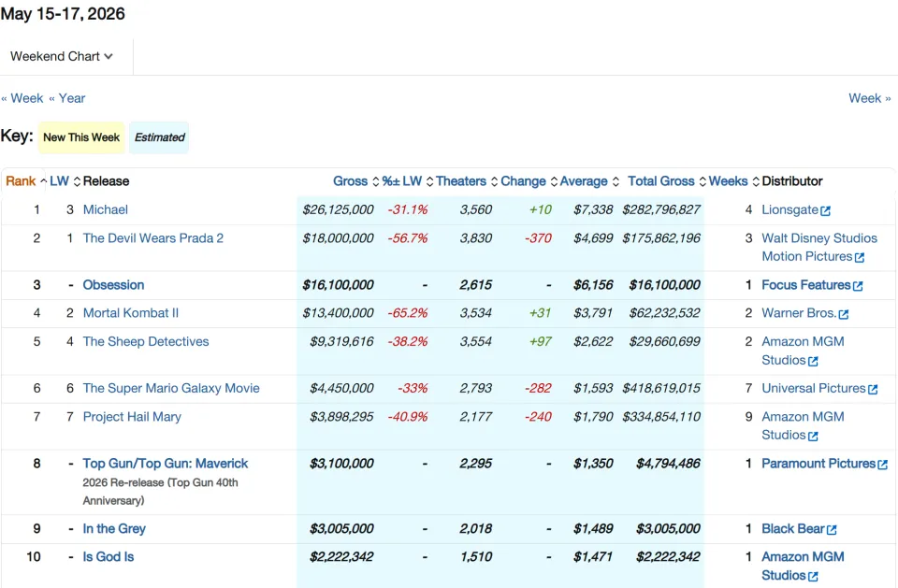This screenshot has height=588, width=898.
Task: Open Warner Bros. external link icon
Action: tap(844, 314)
